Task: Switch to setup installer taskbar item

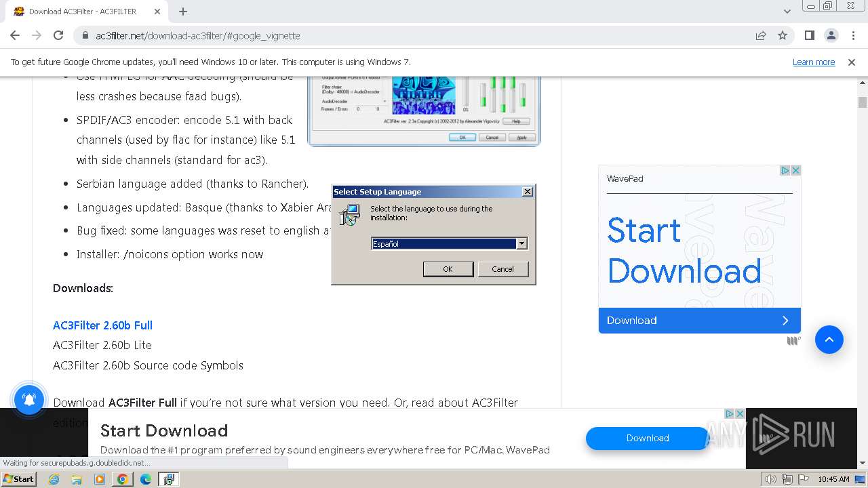Action: [168, 479]
